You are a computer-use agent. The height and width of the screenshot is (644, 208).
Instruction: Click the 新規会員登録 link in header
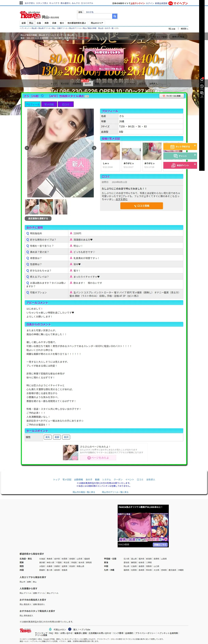coord(161,3)
